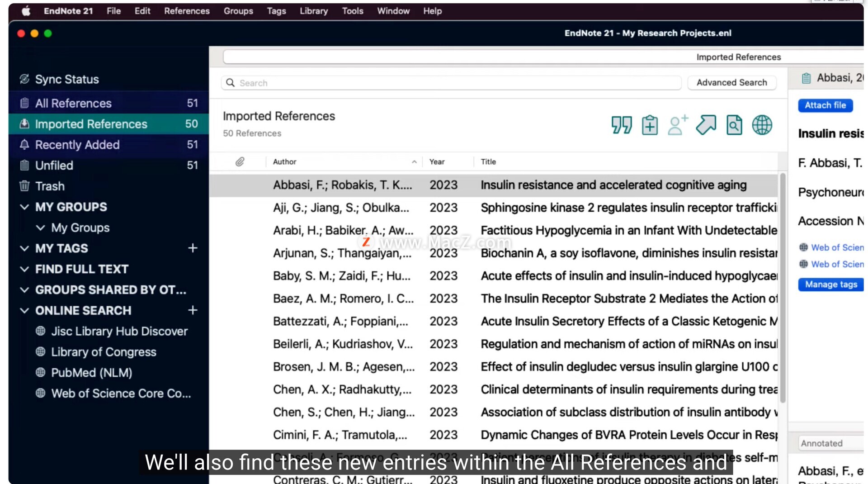Click the plus icon next to MY TAGS
The width and height of the screenshot is (868, 484).
(193, 248)
